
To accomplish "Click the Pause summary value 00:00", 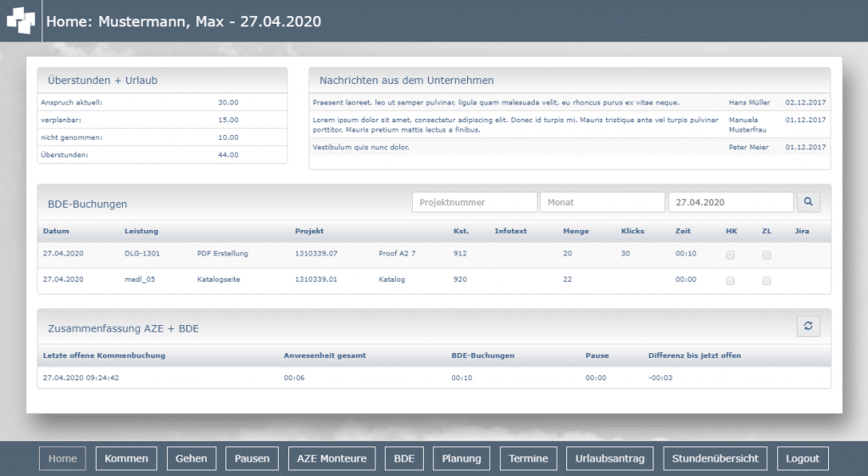I will pyautogui.click(x=596, y=378).
